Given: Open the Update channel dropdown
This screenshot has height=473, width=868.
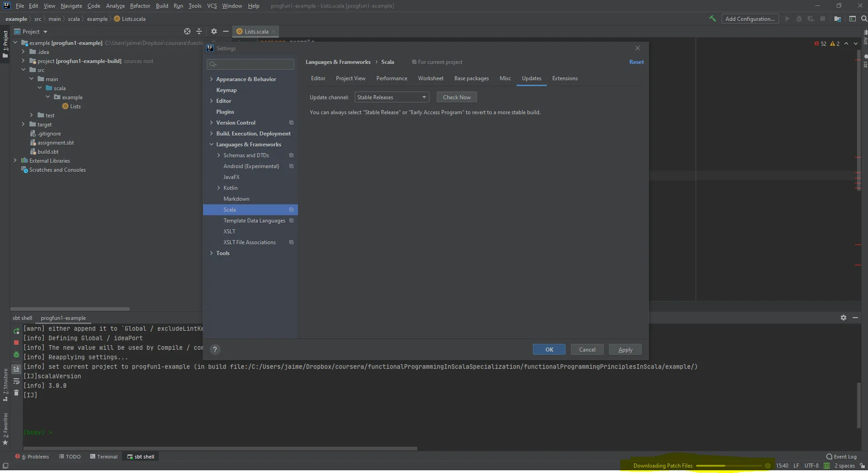Looking at the screenshot, I should [391, 97].
